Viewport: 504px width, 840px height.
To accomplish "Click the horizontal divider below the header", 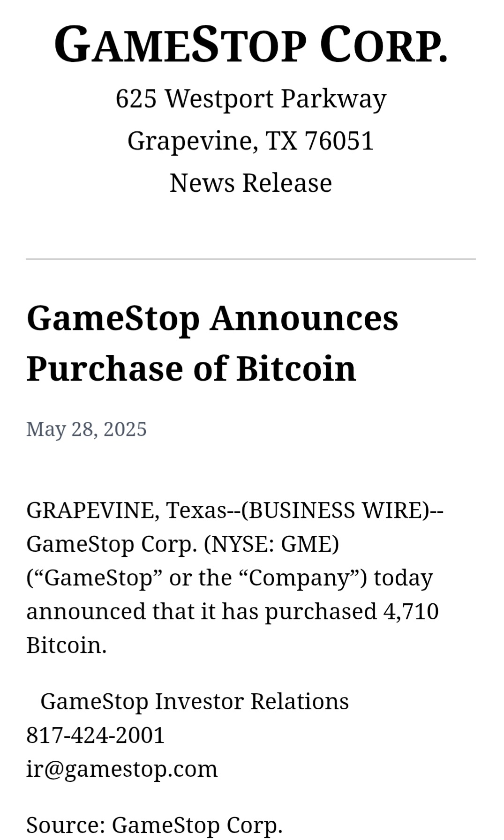I will [x=251, y=259].
